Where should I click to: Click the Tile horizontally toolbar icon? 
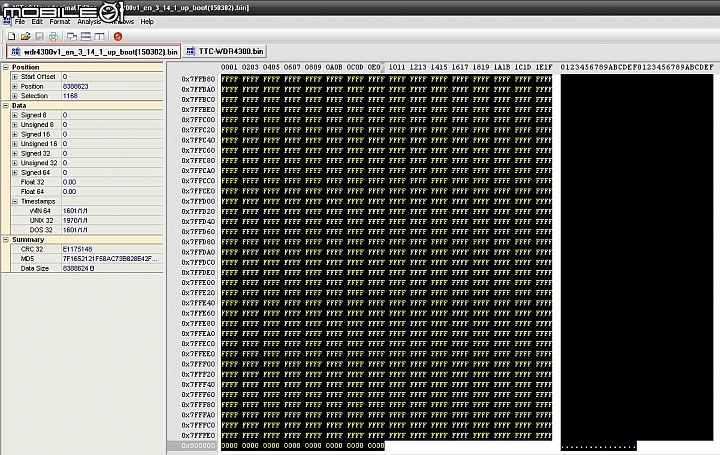tap(85, 36)
